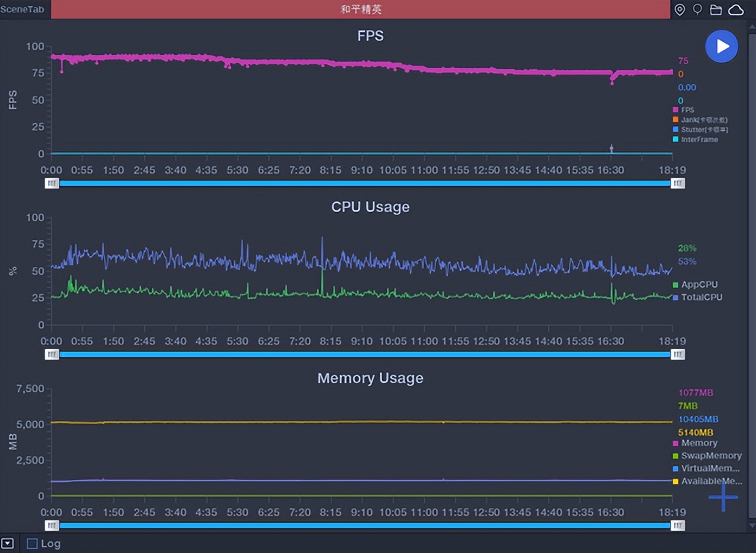
Task: Click the round map-marker icon beside the folder
Action: [x=698, y=9]
